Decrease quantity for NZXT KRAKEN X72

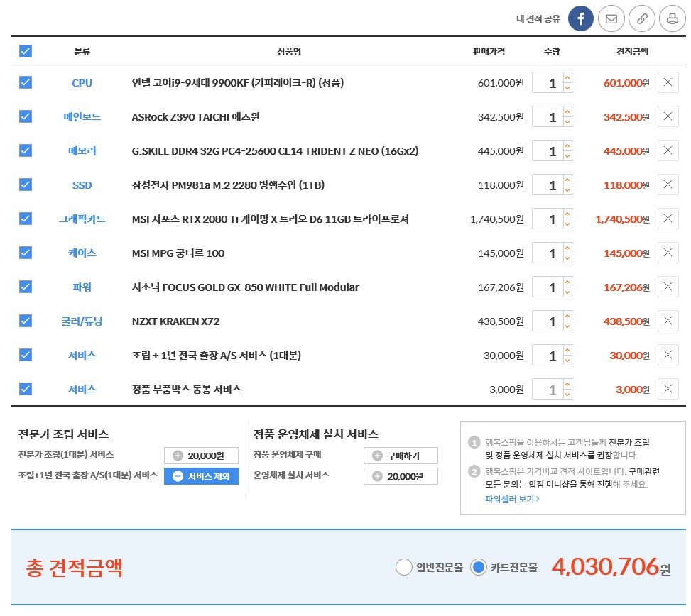click(567, 326)
